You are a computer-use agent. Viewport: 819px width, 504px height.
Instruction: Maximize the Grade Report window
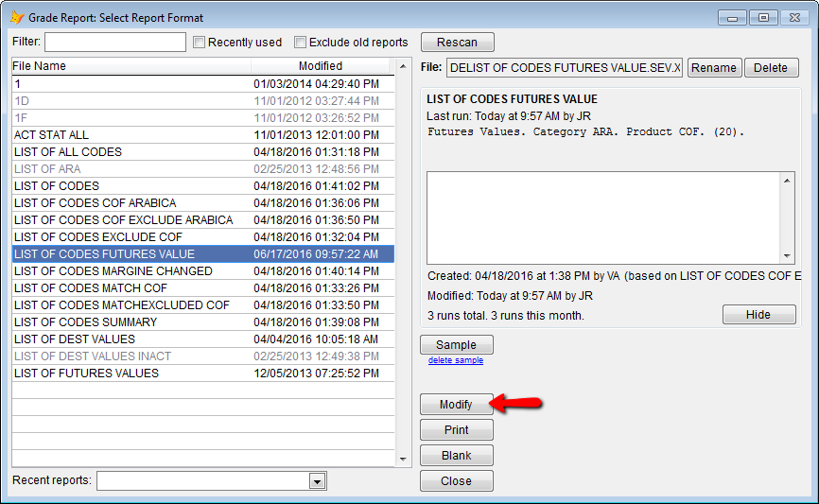763,18
